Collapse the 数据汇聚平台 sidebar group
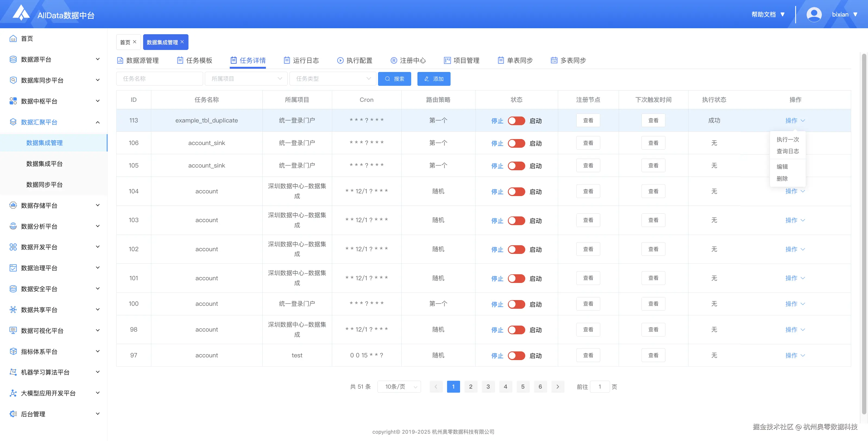Image resolution: width=868 pixels, height=441 pixels. 98,122
